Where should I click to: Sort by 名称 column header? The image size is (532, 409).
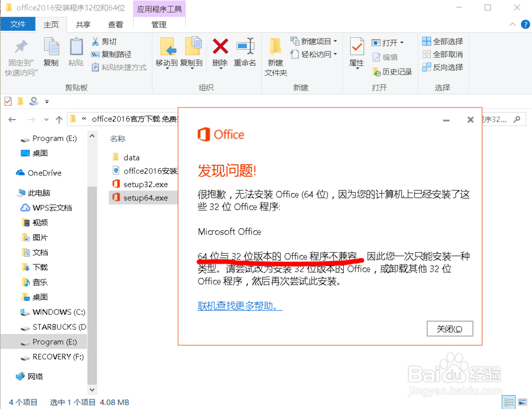pos(118,139)
